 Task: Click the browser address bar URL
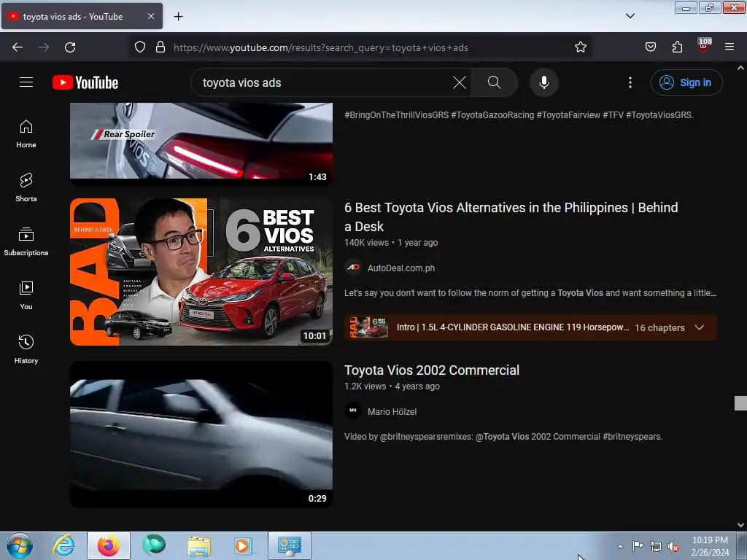click(x=321, y=47)
